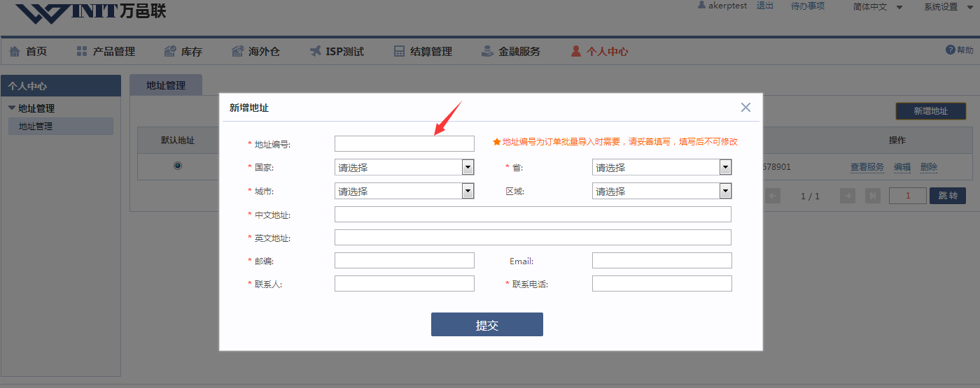The height and width of the screenshot is (388, 980).
Task: Click the 地址编号 input field
Action: [x=404, y=143]
